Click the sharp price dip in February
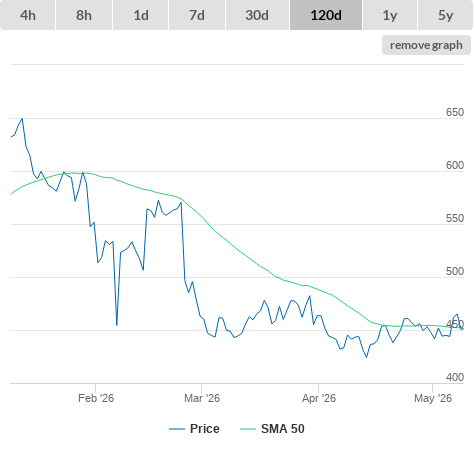 point(117,325)
